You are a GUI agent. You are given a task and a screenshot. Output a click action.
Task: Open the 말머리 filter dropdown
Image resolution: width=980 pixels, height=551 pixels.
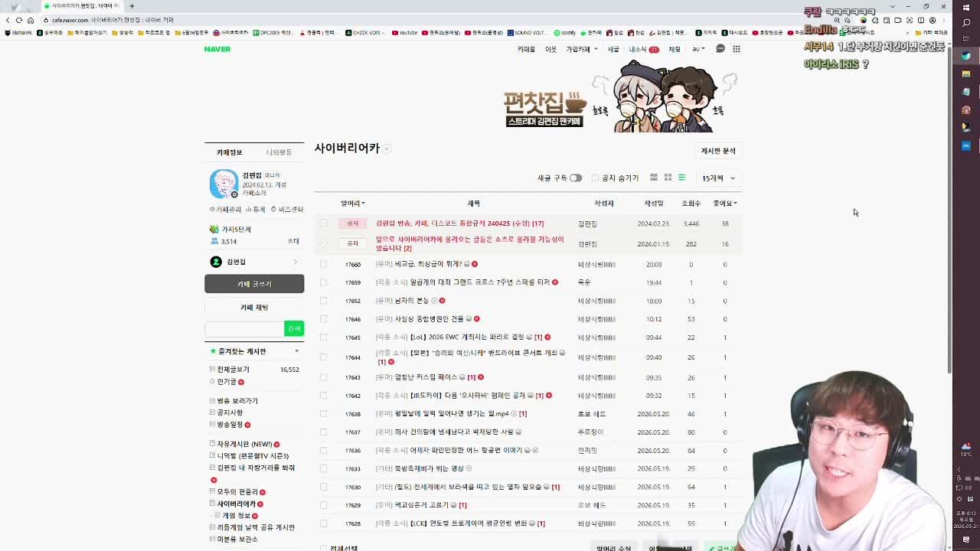(352, 204)
